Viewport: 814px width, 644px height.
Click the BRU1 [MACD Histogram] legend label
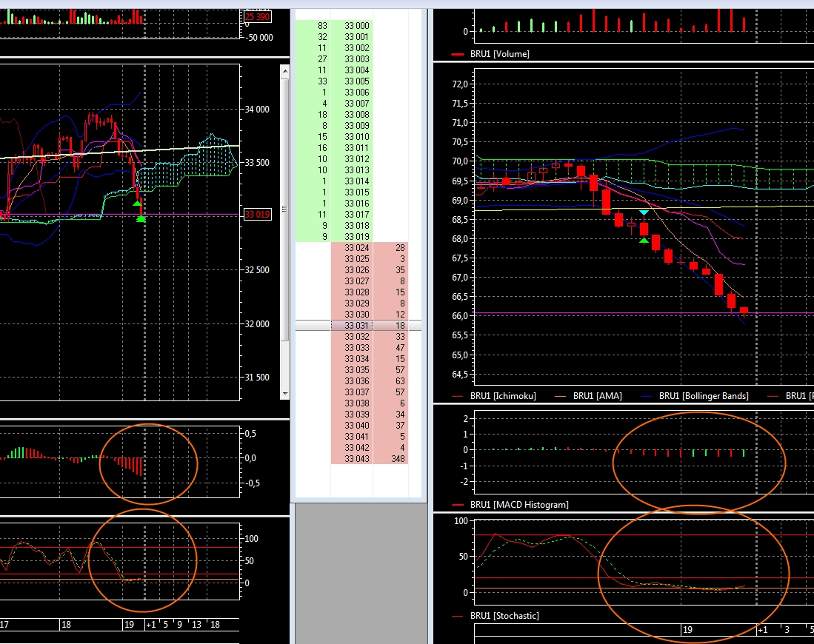(x=518, y=505)
